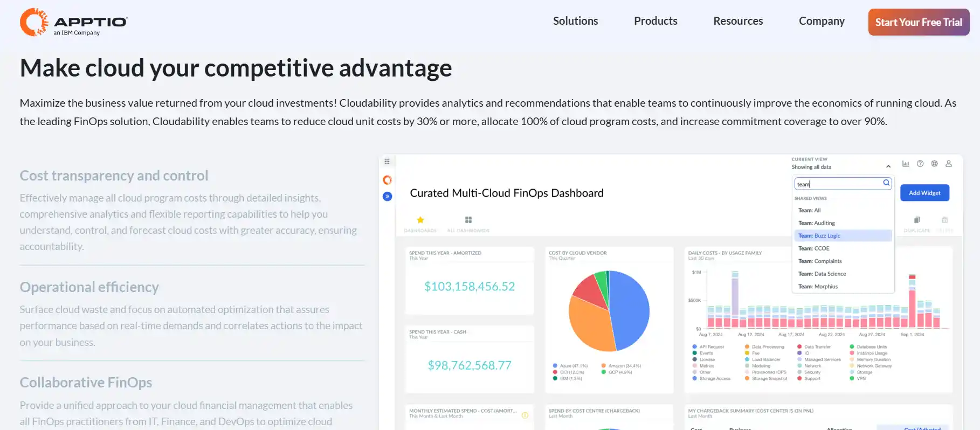
Task: Click the Add Widget button
Action: [924, 193]
